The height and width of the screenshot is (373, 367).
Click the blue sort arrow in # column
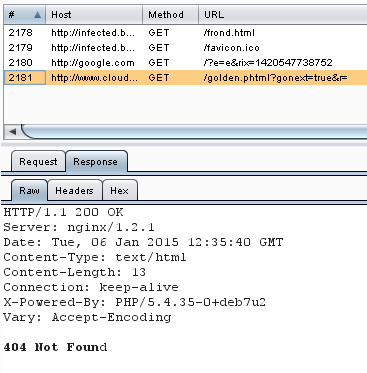[x=37, y=15]
